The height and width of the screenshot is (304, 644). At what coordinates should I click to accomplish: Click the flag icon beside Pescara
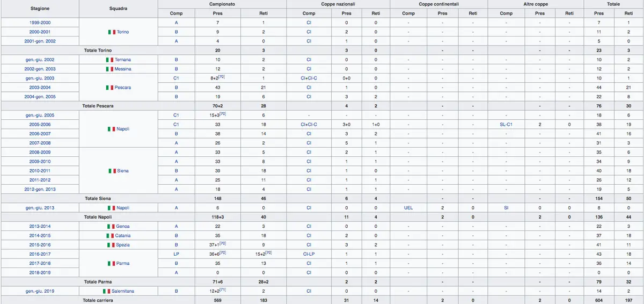(109, 88)
